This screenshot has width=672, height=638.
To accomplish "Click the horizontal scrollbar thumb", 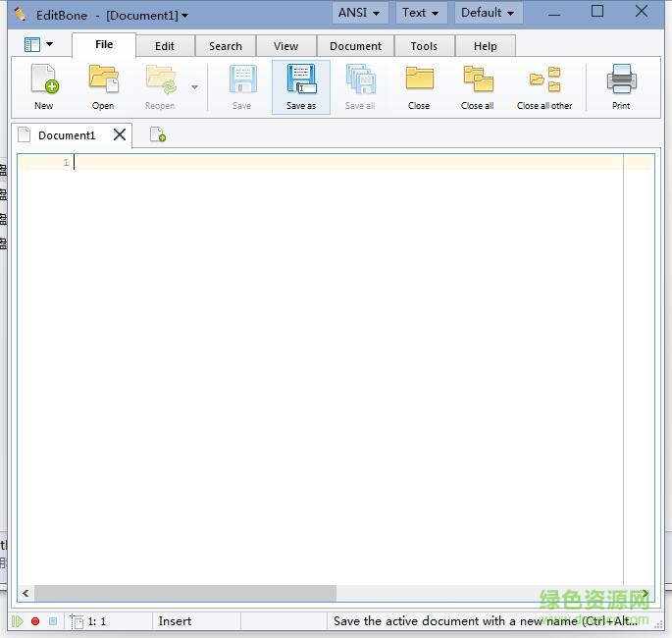I will click(184, 594).
